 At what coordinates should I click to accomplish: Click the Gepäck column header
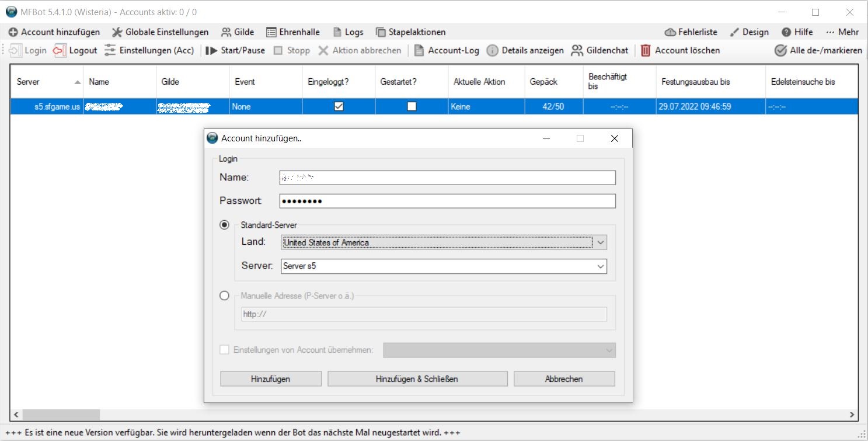coord(553,82)
